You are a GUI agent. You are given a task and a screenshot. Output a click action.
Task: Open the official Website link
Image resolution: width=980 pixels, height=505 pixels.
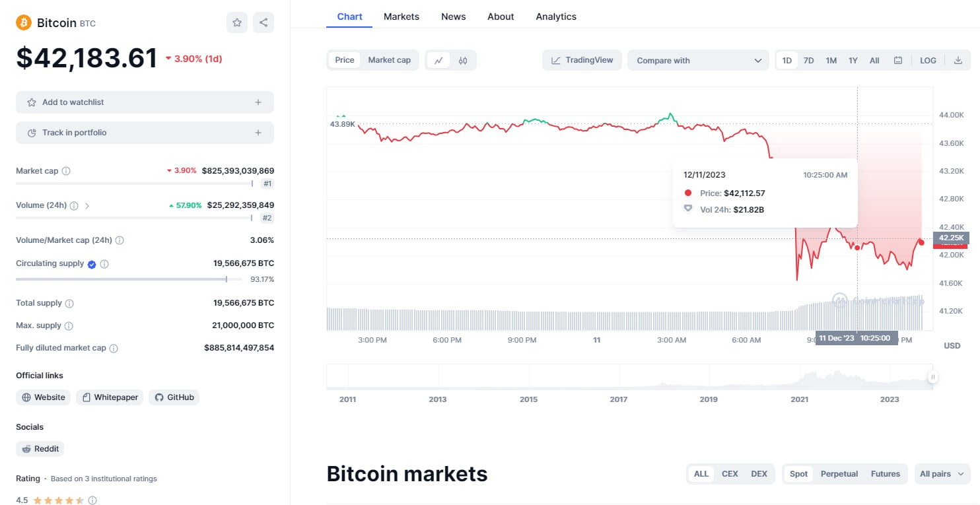[x=44, y=397]
